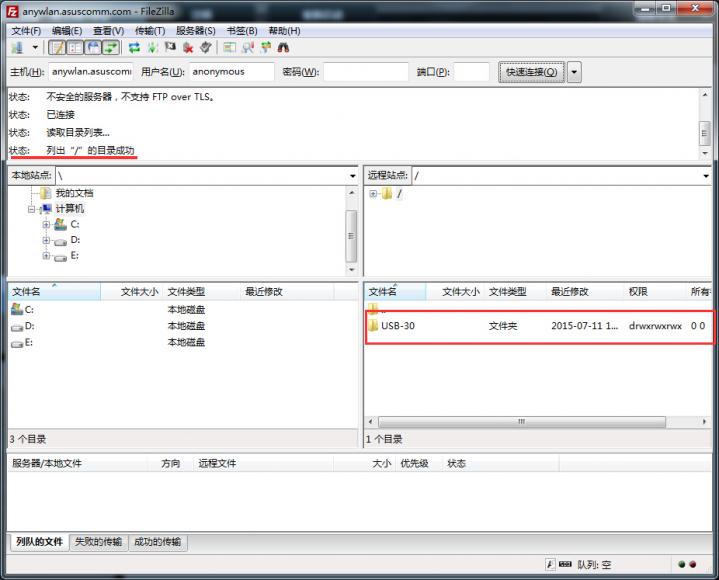
Task: Expand the D: drive tree node
Action: coord(46,240)
